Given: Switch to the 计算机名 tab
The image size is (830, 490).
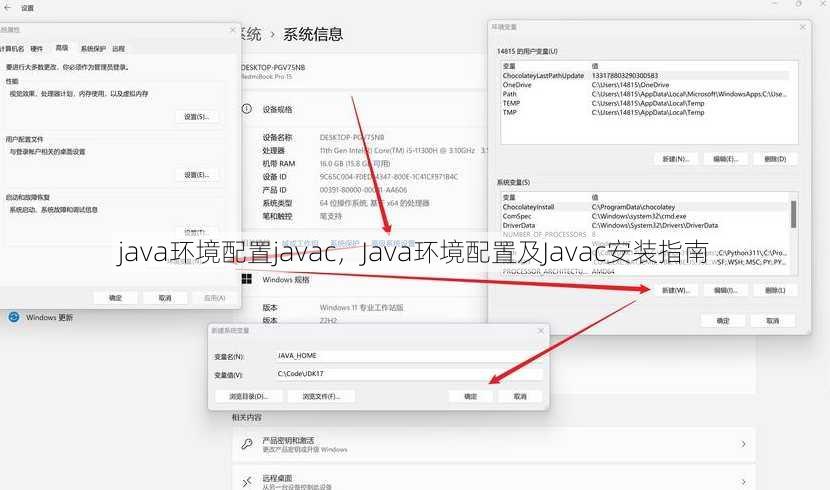Looking at the screenshot, I should [x=12, y=49].
